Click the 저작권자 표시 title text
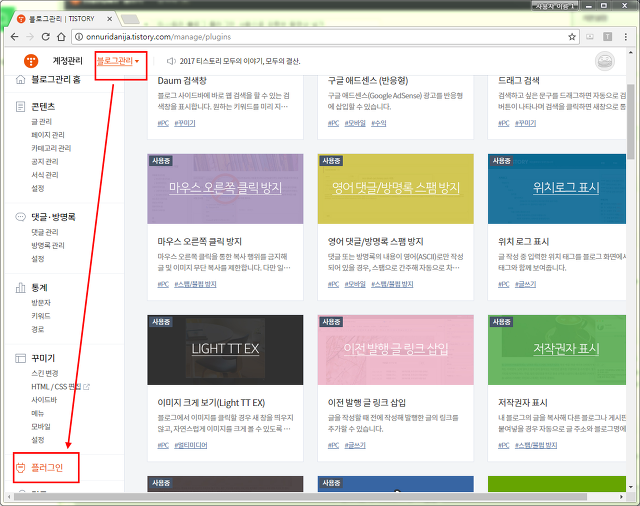 tap(522, 403)
